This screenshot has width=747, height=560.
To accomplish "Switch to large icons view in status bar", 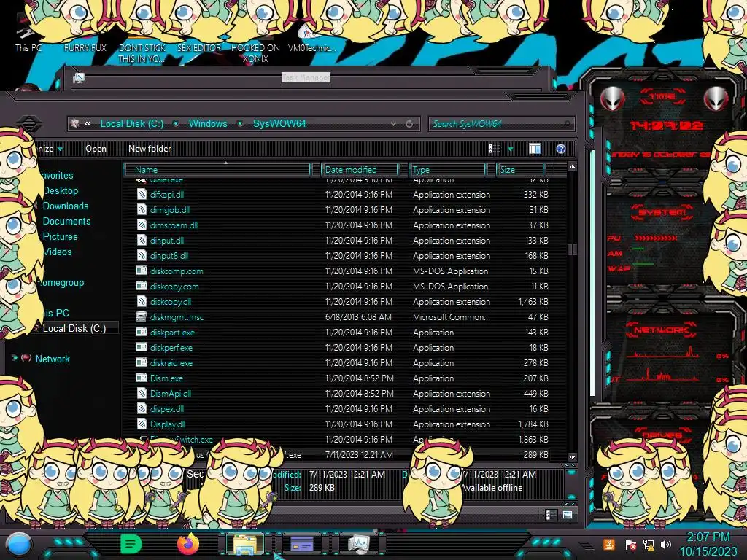I will [568, 515].
